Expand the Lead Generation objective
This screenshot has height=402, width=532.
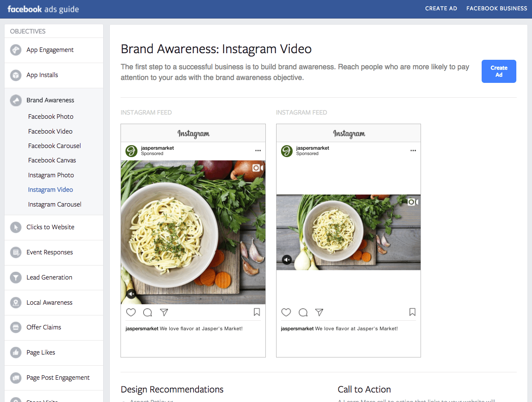point(54,277)
